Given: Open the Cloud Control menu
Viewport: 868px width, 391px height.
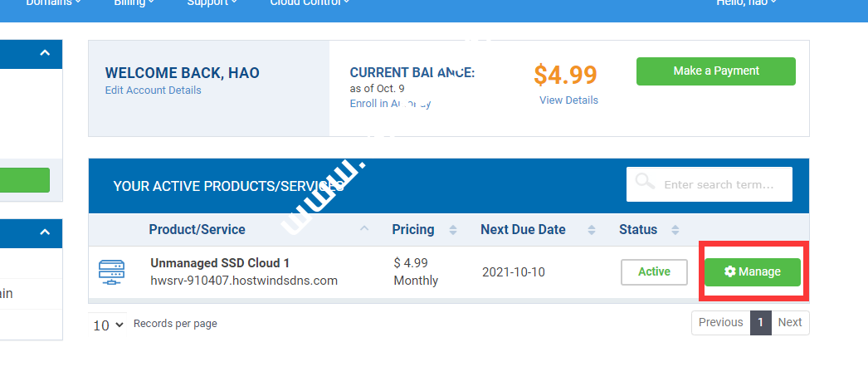Looking at the screenshot, I should [x=309, y=2].
